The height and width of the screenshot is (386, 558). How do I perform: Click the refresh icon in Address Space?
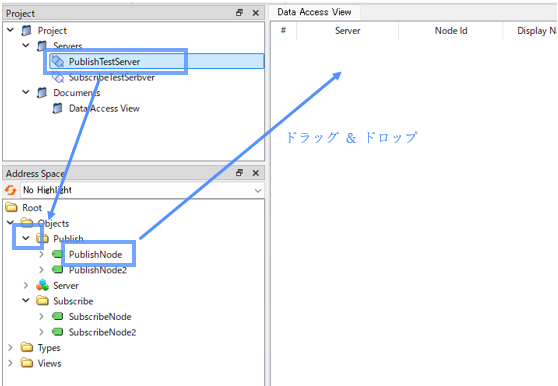click(10, 190)
